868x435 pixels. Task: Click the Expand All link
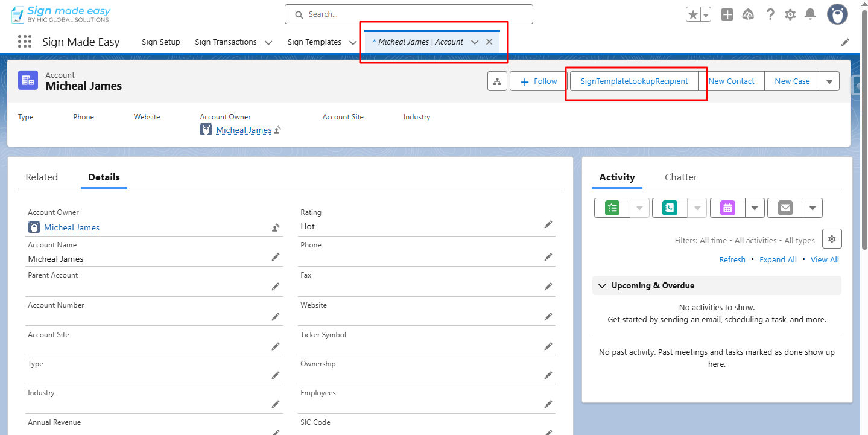pyautogui.click(x=778, y=259)
